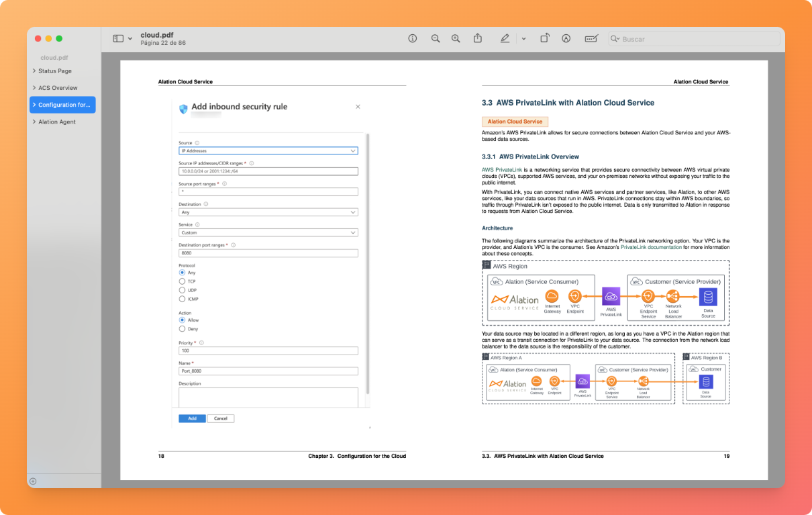Share the cloud.pdf document

click(x=478, y=38)
